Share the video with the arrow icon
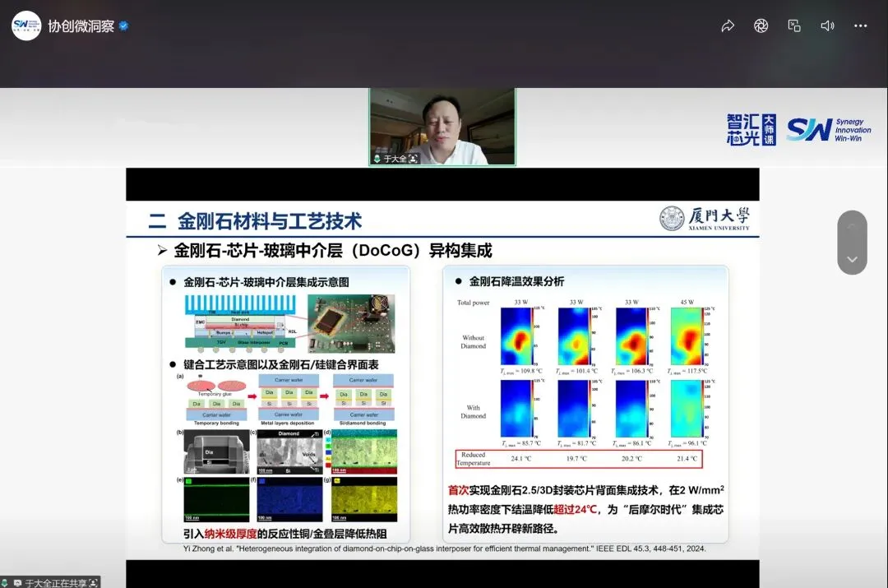This screenshot has width=888, height=588. [728, 25]
